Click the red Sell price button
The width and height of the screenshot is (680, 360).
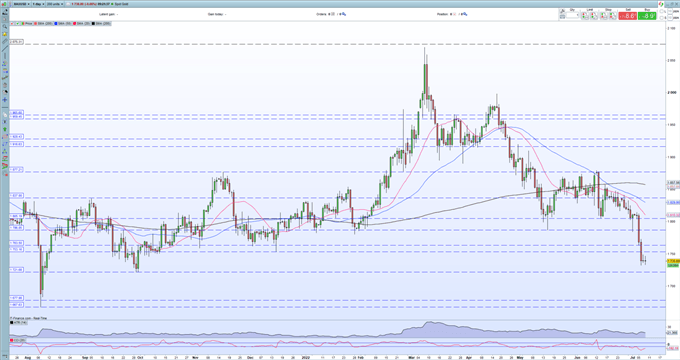pos(628,16)
